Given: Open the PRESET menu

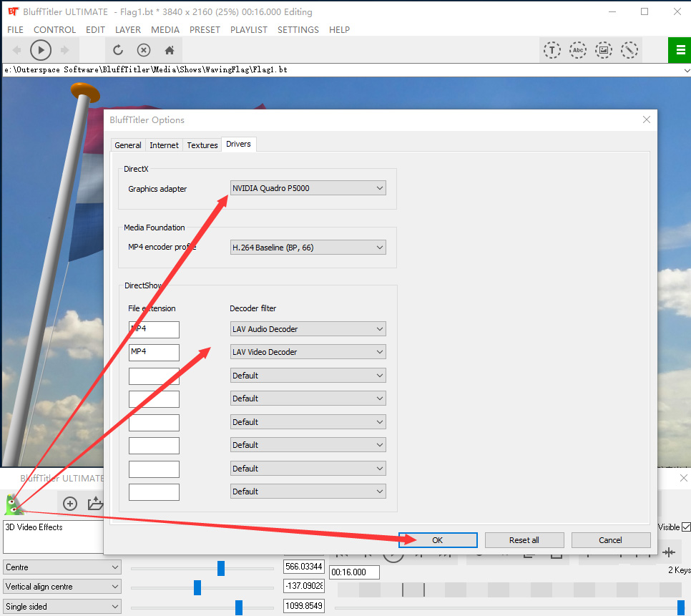Looking at the screenshot, I should [205, 29].
